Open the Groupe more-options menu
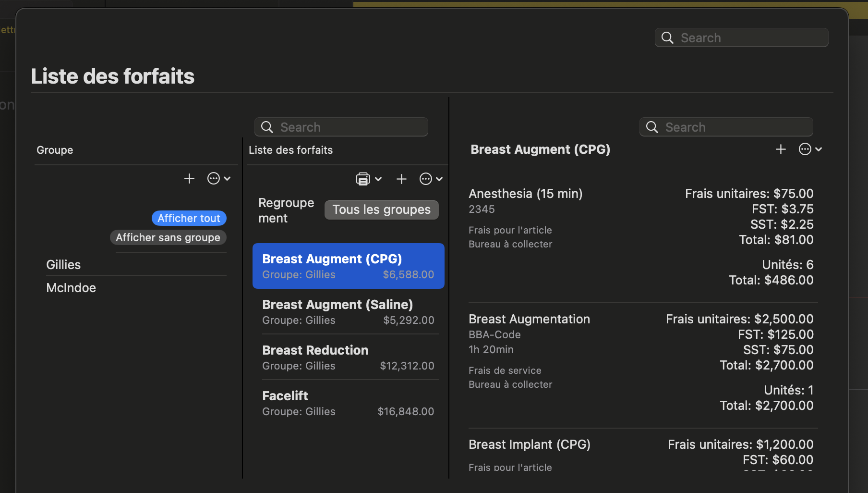Viewport: 868px width, 493px height. [x=219, y=179]
